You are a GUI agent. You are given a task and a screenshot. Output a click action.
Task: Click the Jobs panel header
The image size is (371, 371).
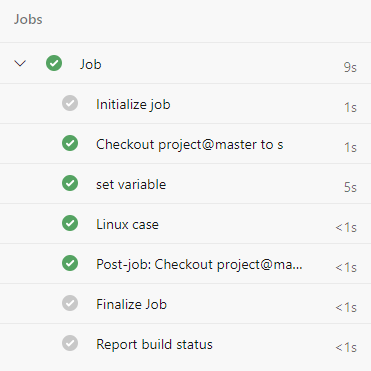(28, 19)
